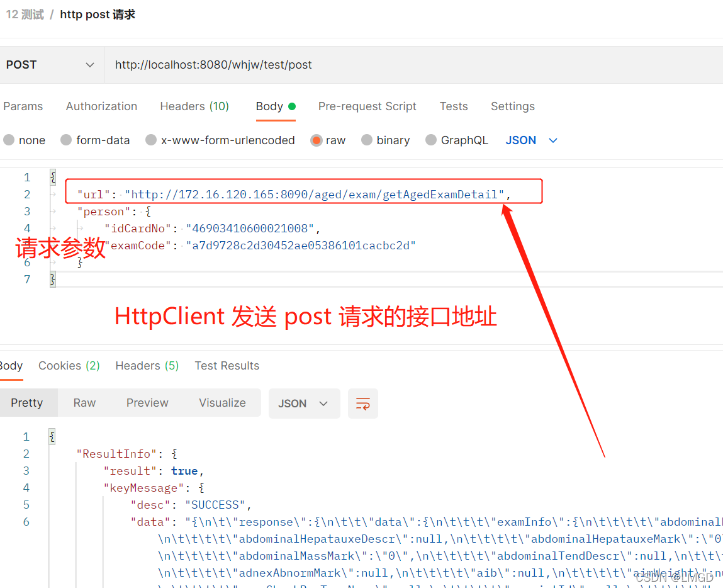This screenshot has height=588, width=723.
Task: Click "keyMessage" key in response
Action: click(x=144, y=488)
